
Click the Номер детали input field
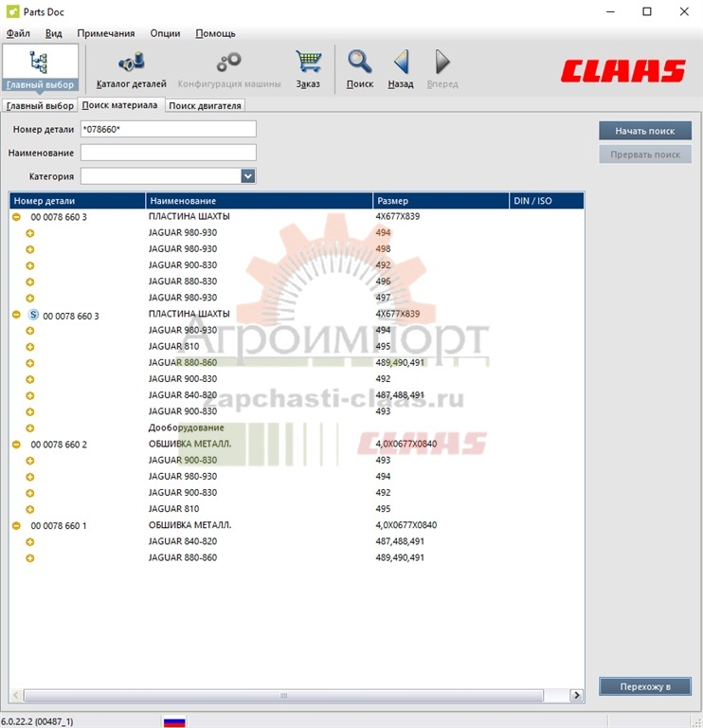point(169,129)
